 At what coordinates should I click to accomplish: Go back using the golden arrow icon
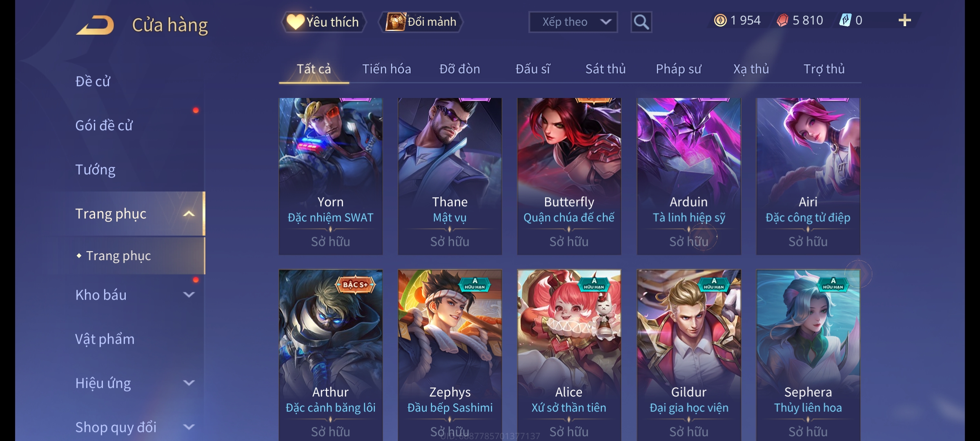pos(95,25)
